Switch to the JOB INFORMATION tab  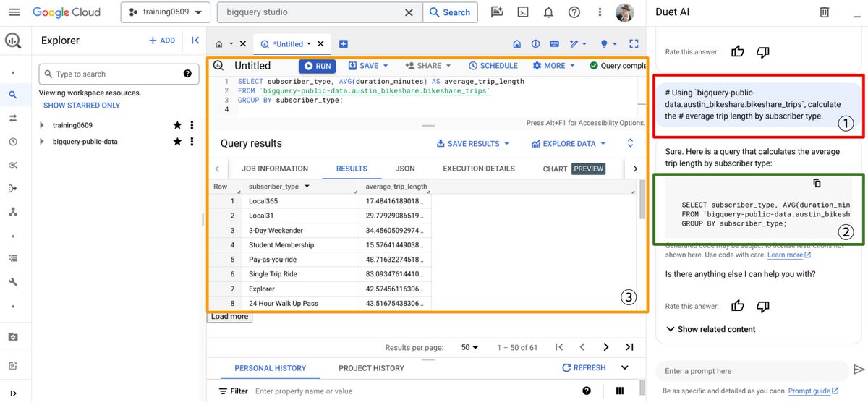275,169
